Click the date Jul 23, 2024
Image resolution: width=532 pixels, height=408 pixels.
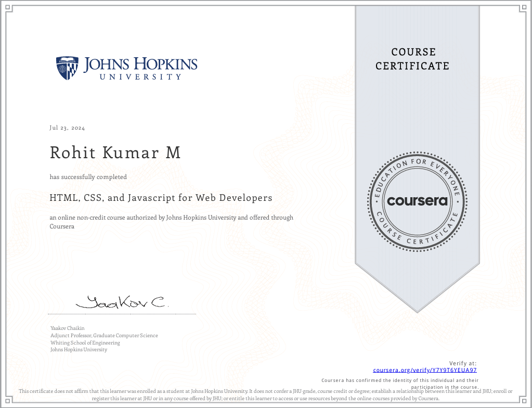pos(67,128)
